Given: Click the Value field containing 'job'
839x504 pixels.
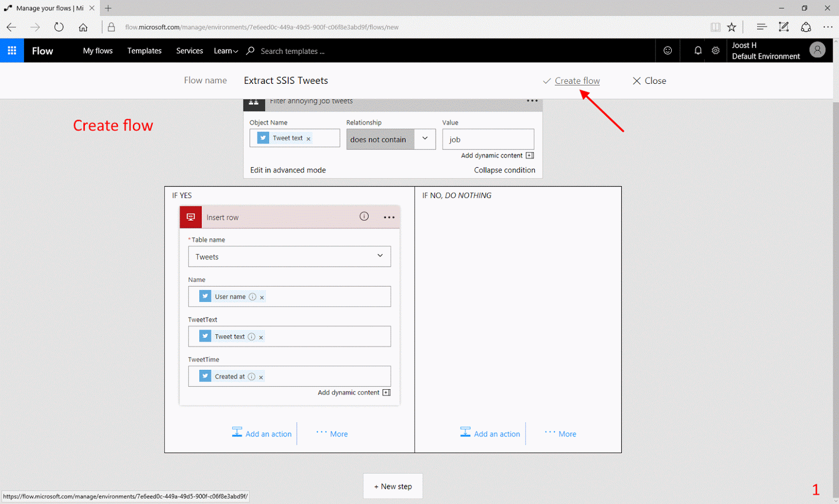Looking at the screenshot, I should click(x=488, y=139).
